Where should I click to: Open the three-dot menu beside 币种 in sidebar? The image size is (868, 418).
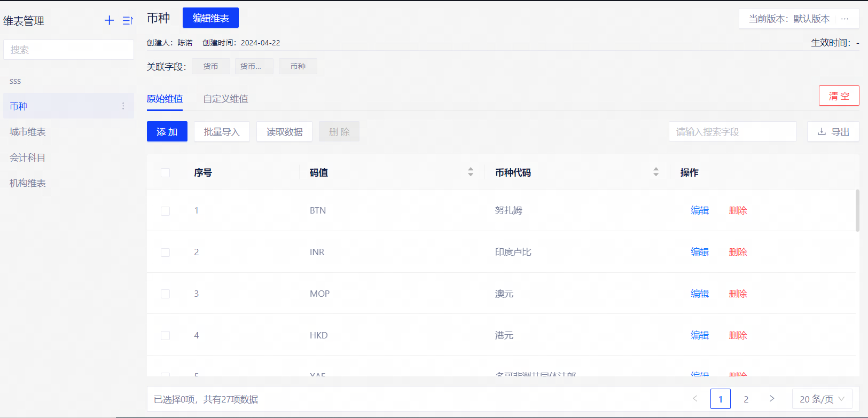coord(123,106)
